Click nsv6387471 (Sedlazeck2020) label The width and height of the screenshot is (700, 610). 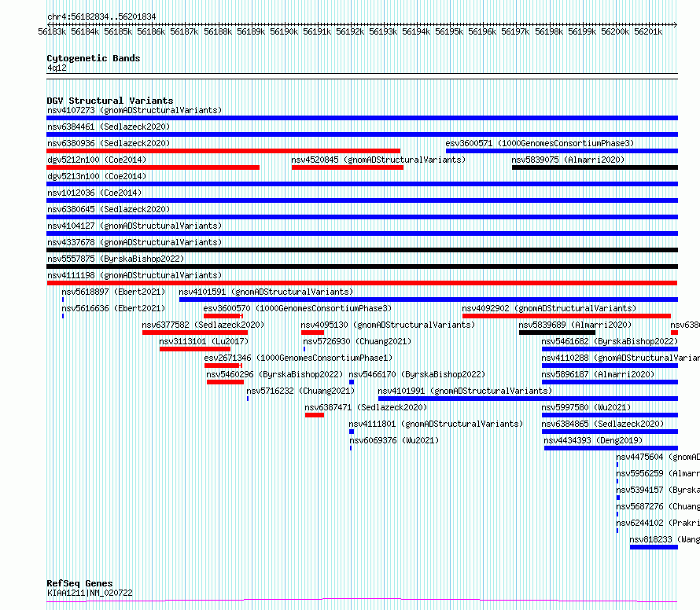(x=366, y=407)
